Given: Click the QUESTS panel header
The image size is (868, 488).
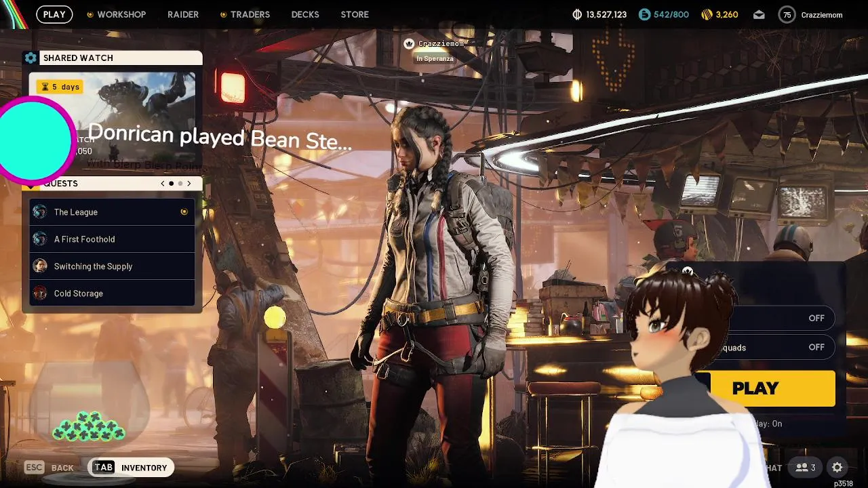Looking at the screenshot, I should [x=112, y=184].
